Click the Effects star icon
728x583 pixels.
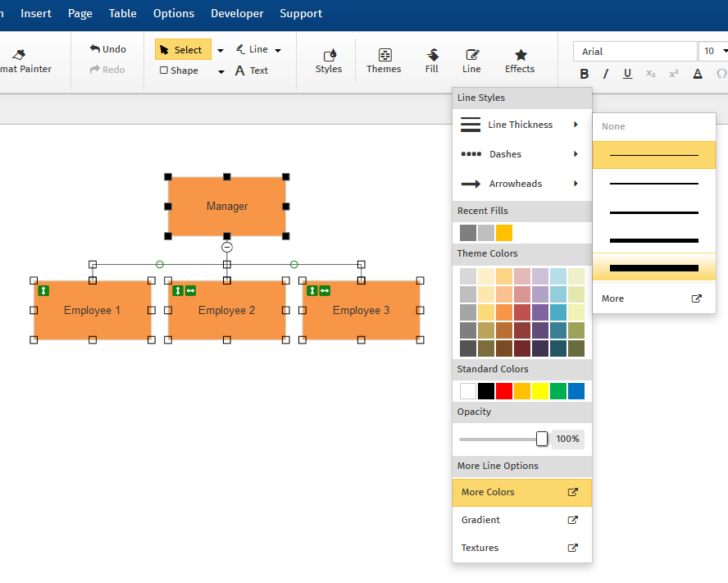(520, 61)
